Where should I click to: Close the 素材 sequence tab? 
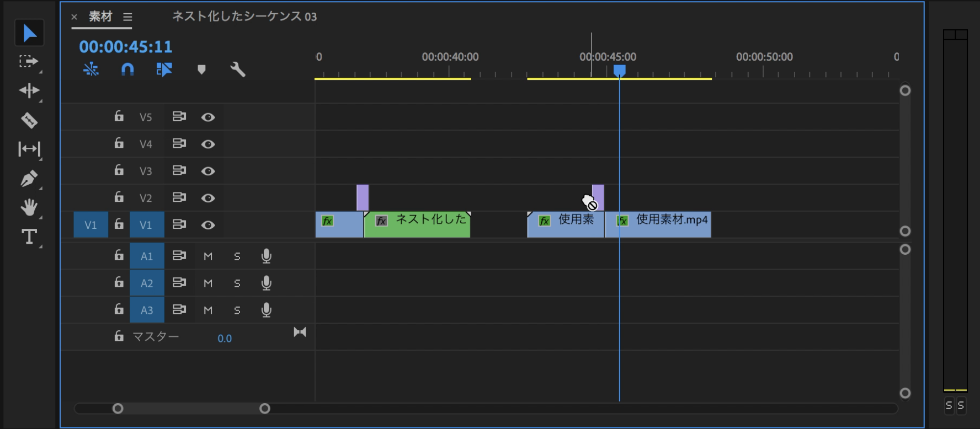74,17
